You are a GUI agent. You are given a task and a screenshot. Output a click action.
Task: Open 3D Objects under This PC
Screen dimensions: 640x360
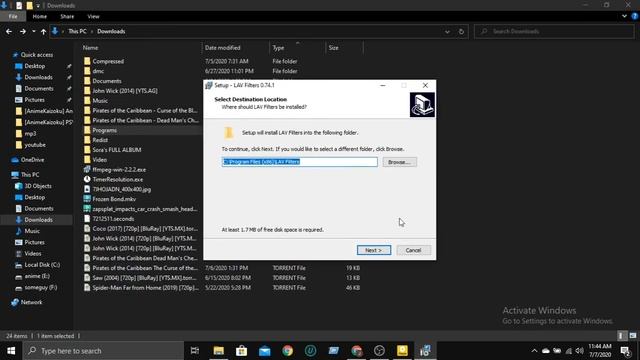(38, 186)
